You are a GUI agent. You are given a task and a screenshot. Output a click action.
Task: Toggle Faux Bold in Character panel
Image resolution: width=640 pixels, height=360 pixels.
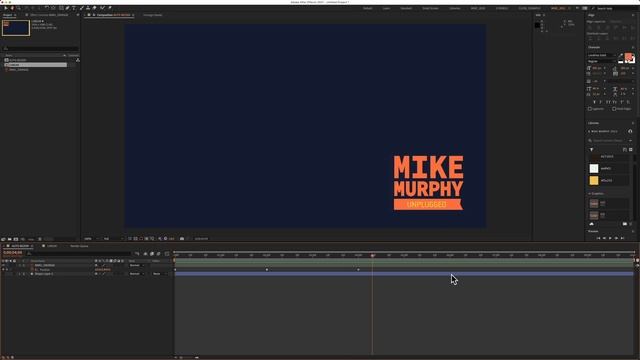pos(594,102)
